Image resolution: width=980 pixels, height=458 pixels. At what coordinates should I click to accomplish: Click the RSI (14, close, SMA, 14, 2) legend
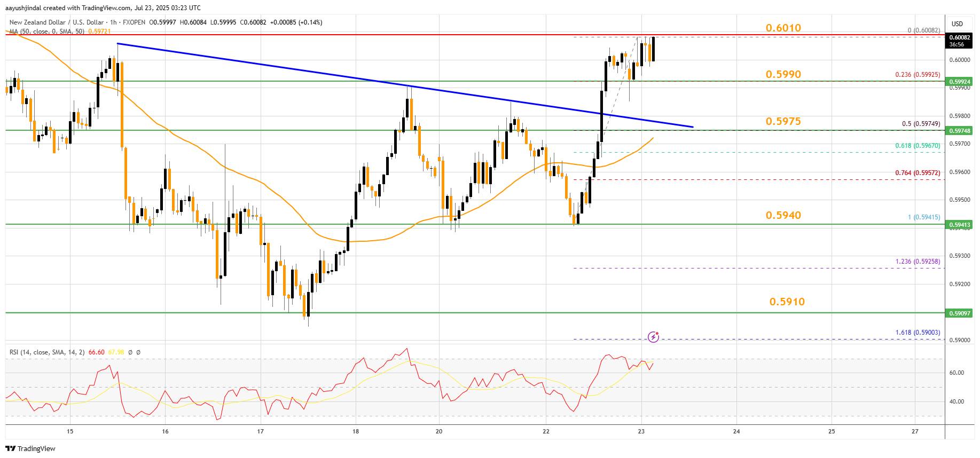[47, 352]
